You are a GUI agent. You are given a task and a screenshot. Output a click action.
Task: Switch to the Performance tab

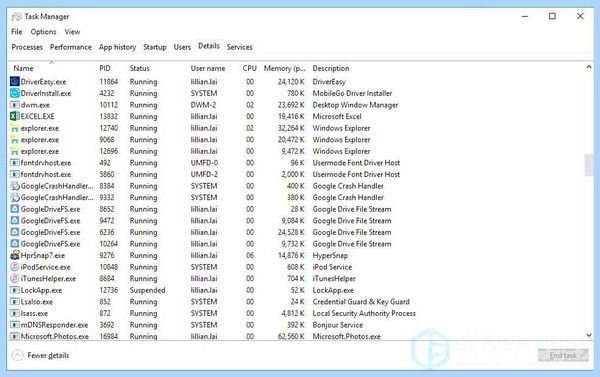point(71,47)
